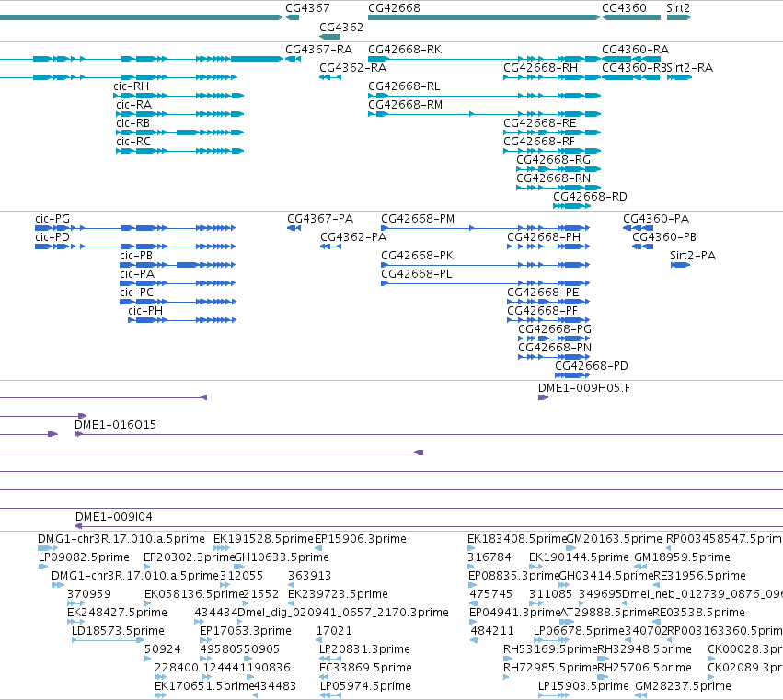Screen dimensions: 783x700
Task: Select the EK239723.5prime EST label
Action: [x=338, y=594]
